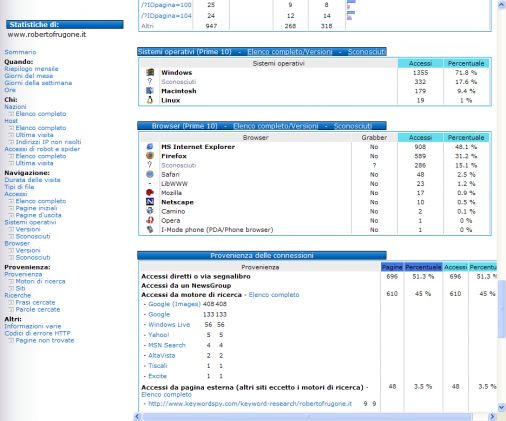Click the unknown browser question mark icon

tap(150, 165)
